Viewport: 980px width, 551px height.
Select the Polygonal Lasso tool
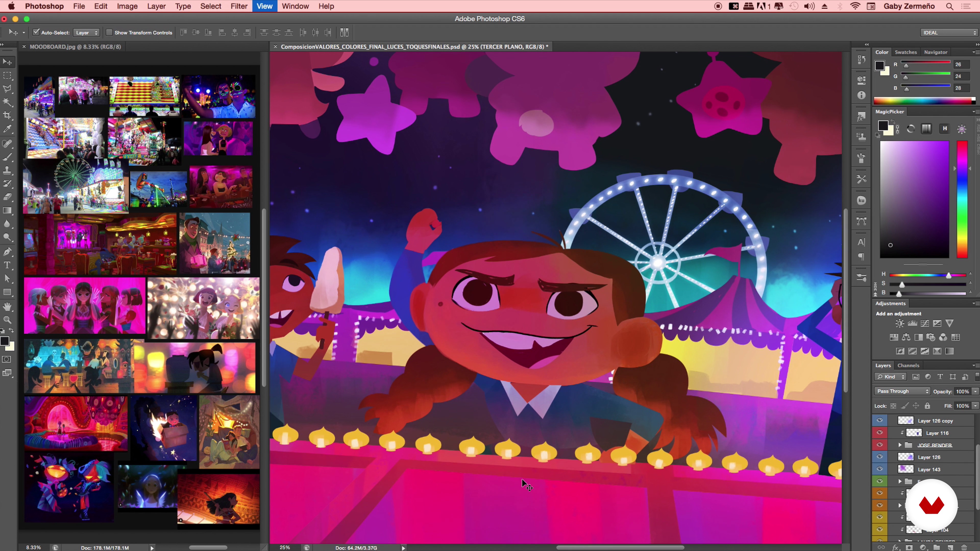[7, 89]
